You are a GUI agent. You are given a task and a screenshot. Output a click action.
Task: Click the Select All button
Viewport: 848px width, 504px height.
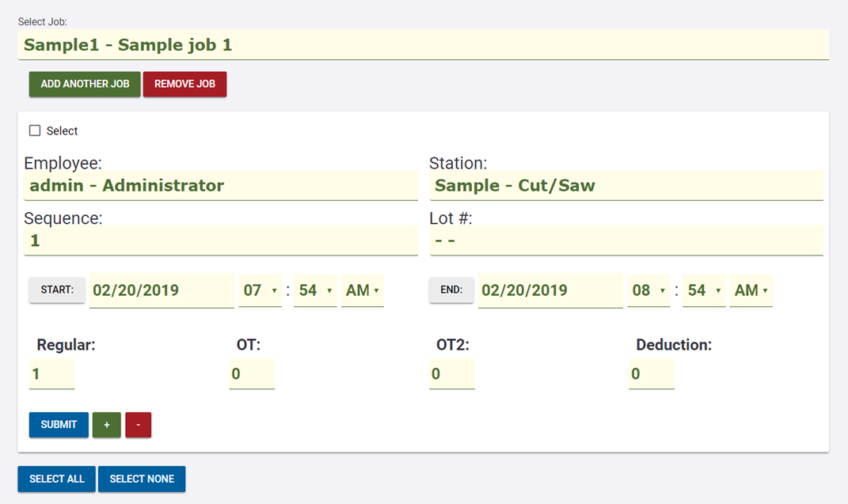pyautogui.click(x=57, y=479)
